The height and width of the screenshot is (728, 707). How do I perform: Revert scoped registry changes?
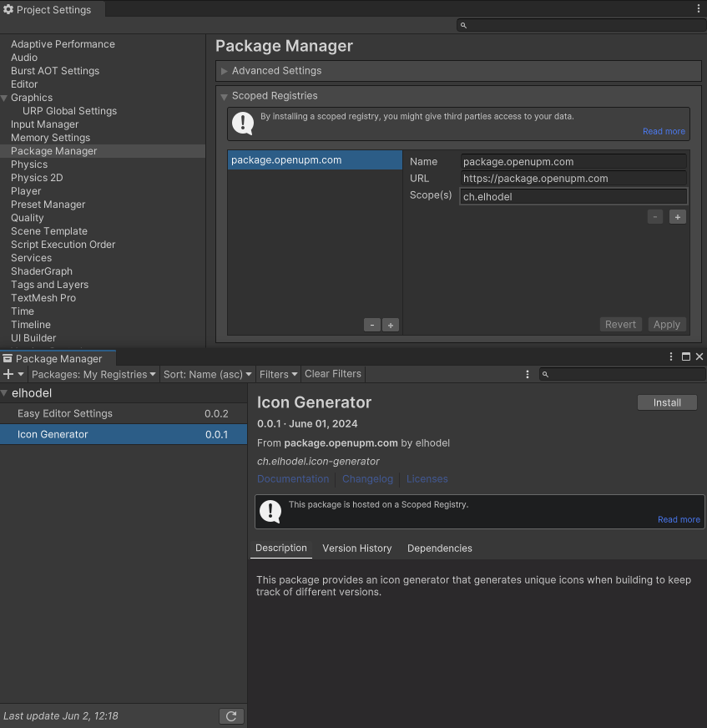pos(620,325)
